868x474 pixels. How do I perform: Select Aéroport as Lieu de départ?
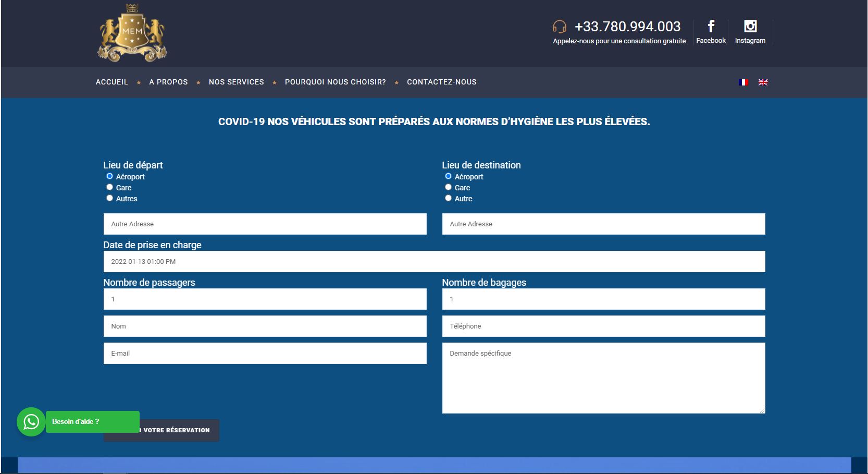click(109, 176)
